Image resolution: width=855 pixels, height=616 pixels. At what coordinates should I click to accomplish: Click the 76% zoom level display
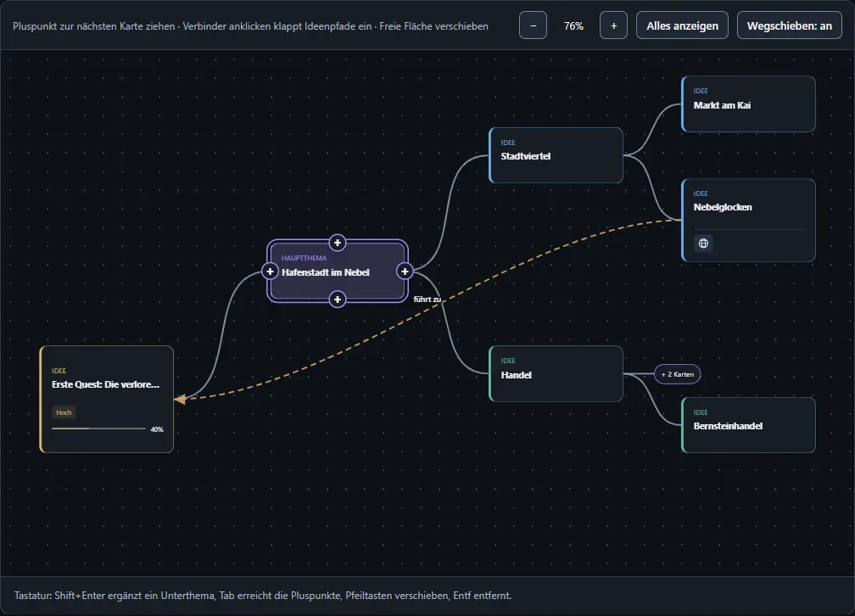click(x=573, y=26)
